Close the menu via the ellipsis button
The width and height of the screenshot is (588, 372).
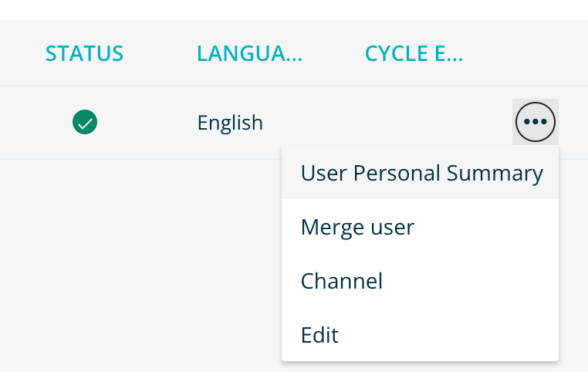535,122
